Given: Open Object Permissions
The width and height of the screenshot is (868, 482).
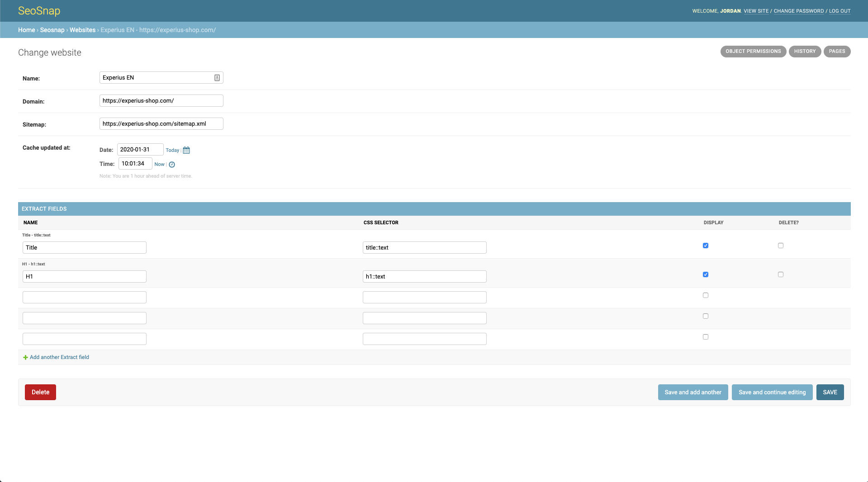Looking at the screenshot, I should pyautogui.click(x=753, y=52).
